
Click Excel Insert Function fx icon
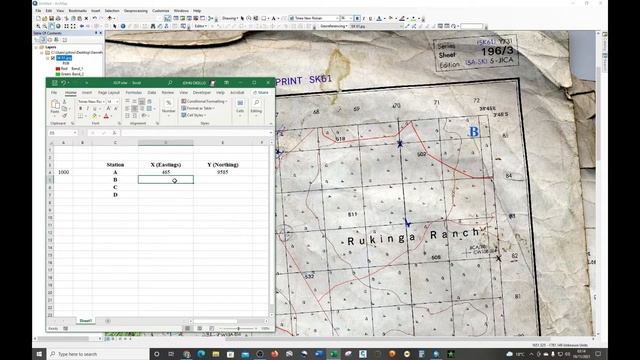click(114, 133)
